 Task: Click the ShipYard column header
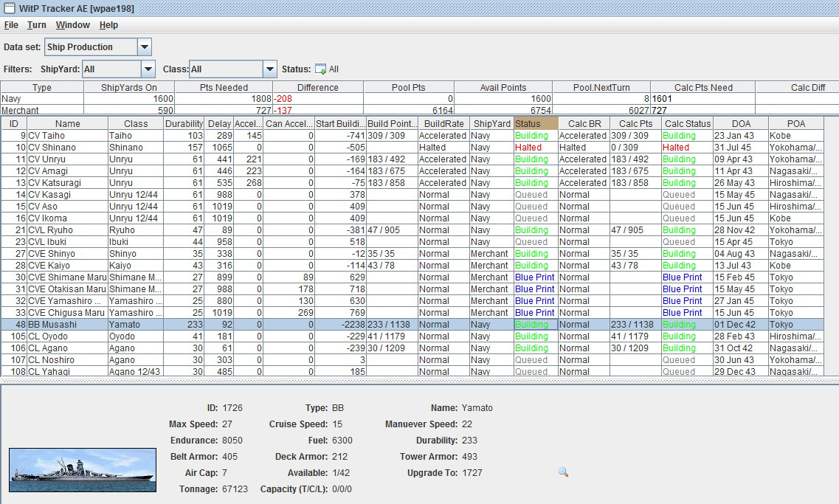tap(491, 123)
